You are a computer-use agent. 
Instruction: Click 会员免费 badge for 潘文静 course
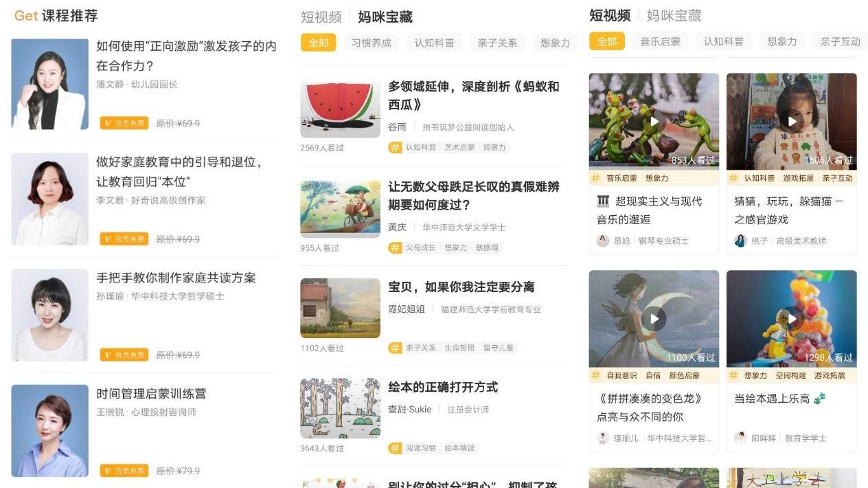pyautogui.click(x=124, y=123)
